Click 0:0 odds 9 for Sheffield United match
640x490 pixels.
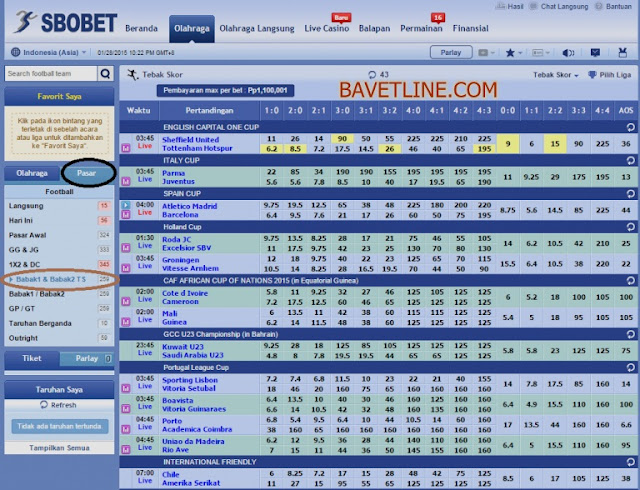(x=508, y=144)
